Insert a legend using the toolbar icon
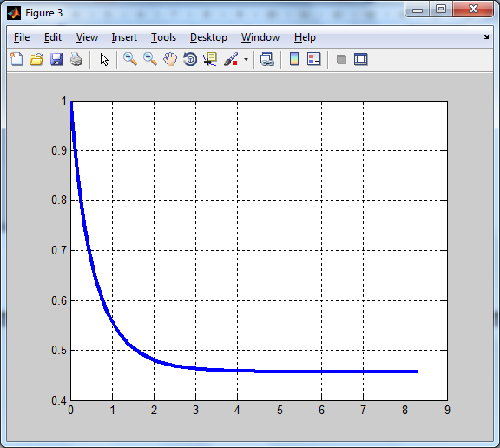Viewport: 500px width, 448px height. [x=313, y=59]
